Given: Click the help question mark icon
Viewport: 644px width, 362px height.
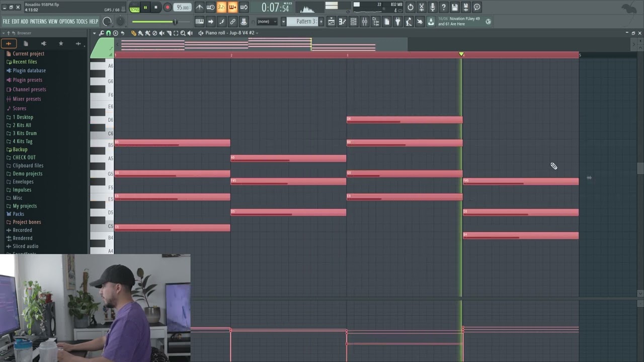Looking at the screenshot, I should coord(443,7).
